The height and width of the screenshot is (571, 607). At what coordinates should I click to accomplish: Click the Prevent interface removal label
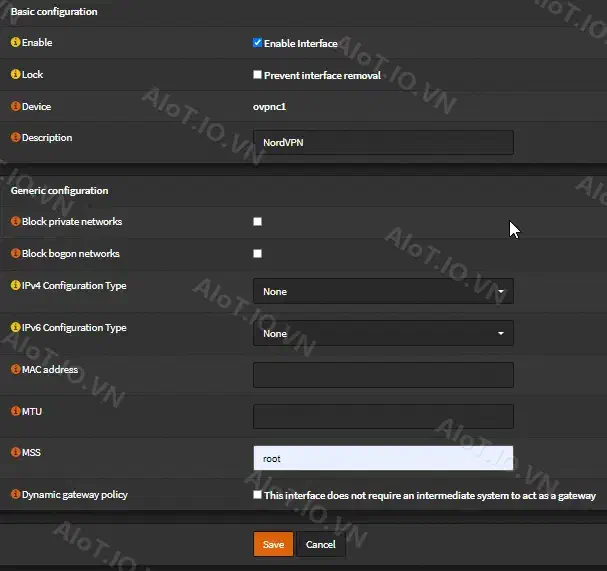[322, 75]
